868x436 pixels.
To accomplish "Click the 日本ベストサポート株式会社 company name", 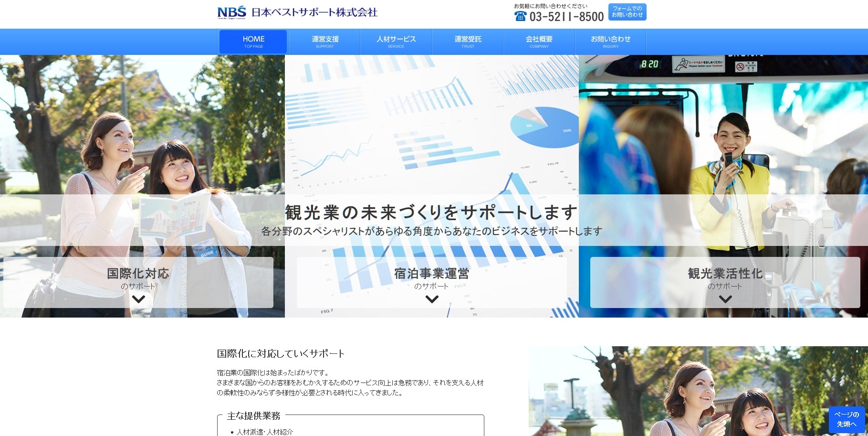I will [x=314, y=12].
